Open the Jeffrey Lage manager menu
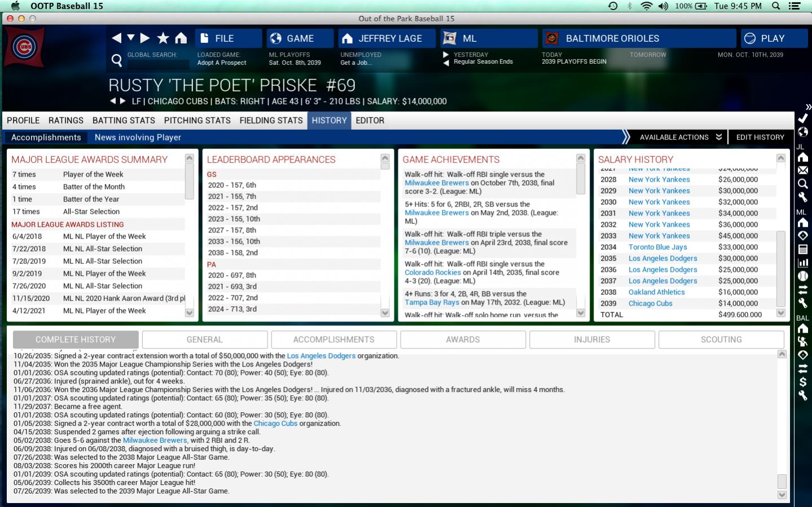This screenshot has width=812, height=507. pyautogui.click(x=387, y=38)
